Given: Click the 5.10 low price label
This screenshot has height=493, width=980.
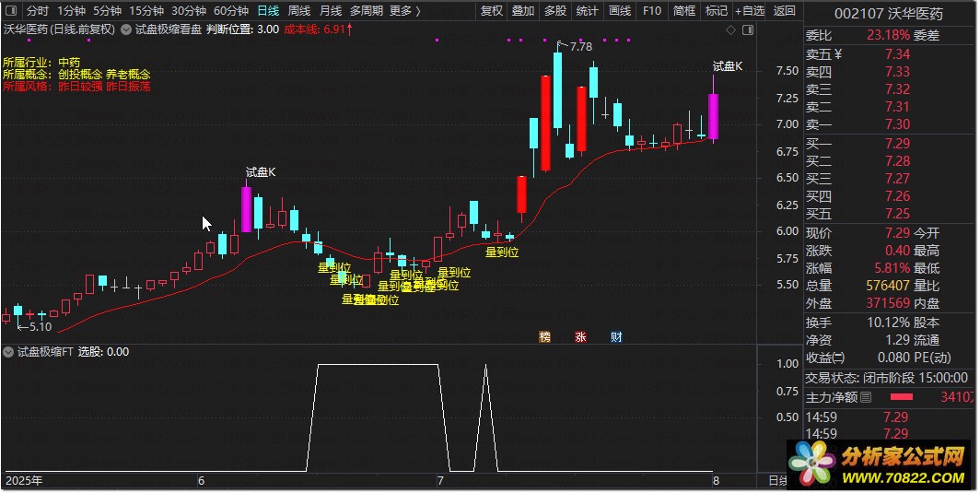Looking at the screenshot, I should point(41,326).
